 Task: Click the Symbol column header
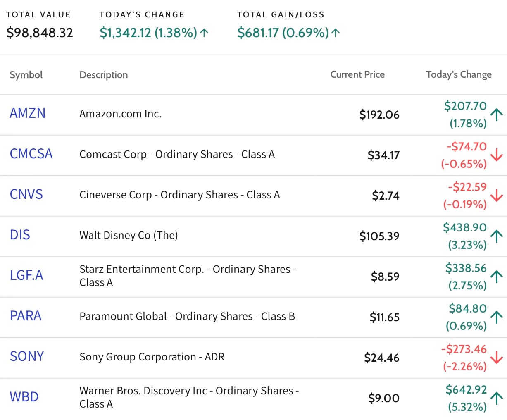[26, 75]
